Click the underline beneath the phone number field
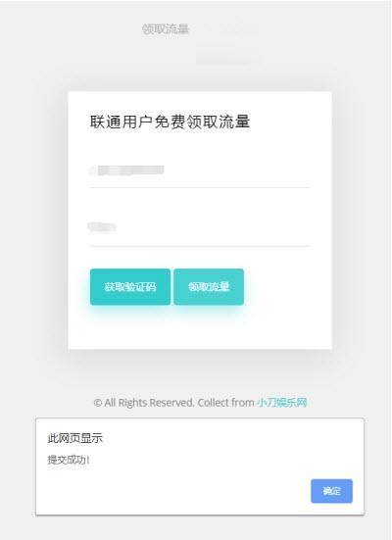The image size is (392, 540). click(x=200, y=188)
